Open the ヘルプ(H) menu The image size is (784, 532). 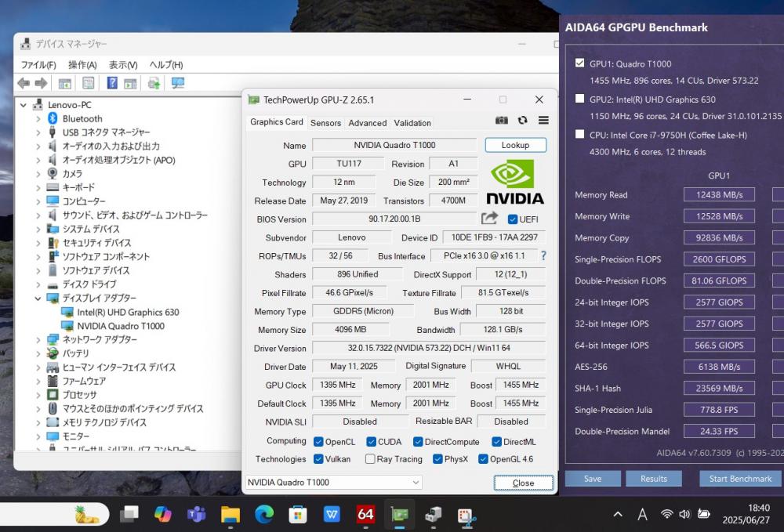click(166, 65)
